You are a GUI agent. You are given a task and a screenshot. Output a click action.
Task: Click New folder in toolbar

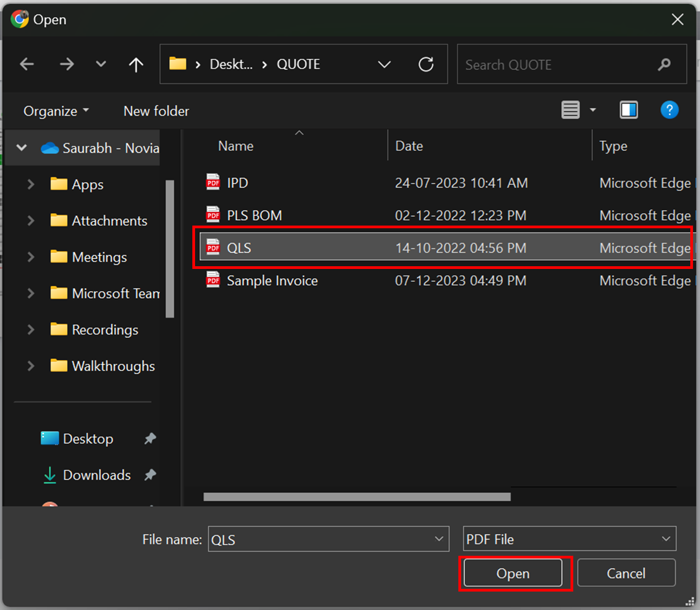coord(156,111)
